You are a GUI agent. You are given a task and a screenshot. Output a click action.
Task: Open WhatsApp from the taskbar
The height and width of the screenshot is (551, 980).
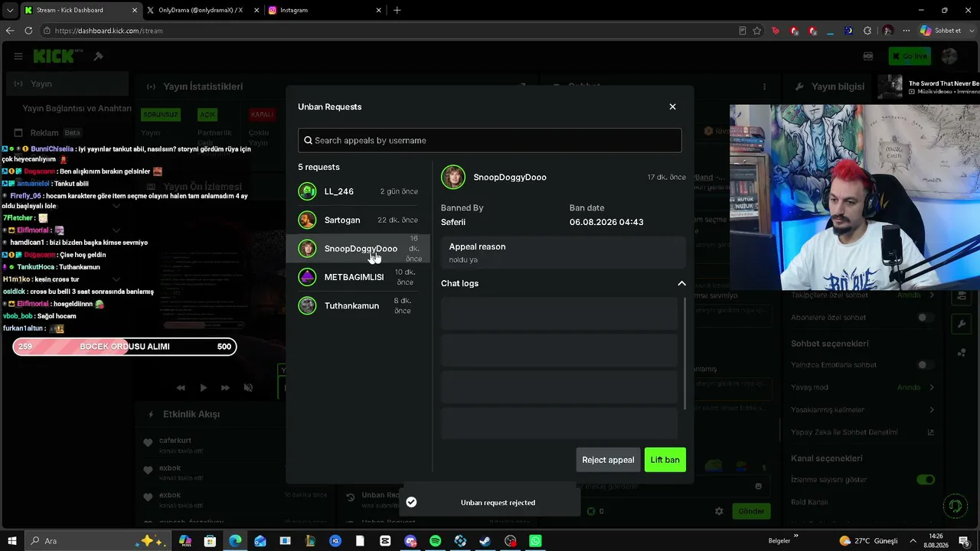[x=535, y=541]
